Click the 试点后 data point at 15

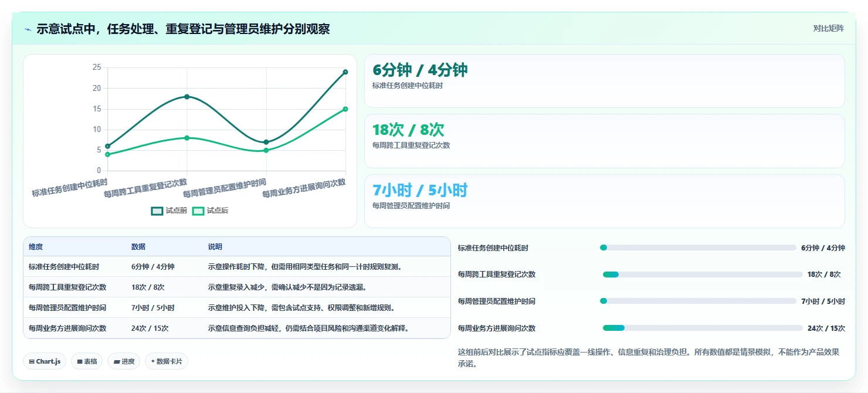click(345, 109)
